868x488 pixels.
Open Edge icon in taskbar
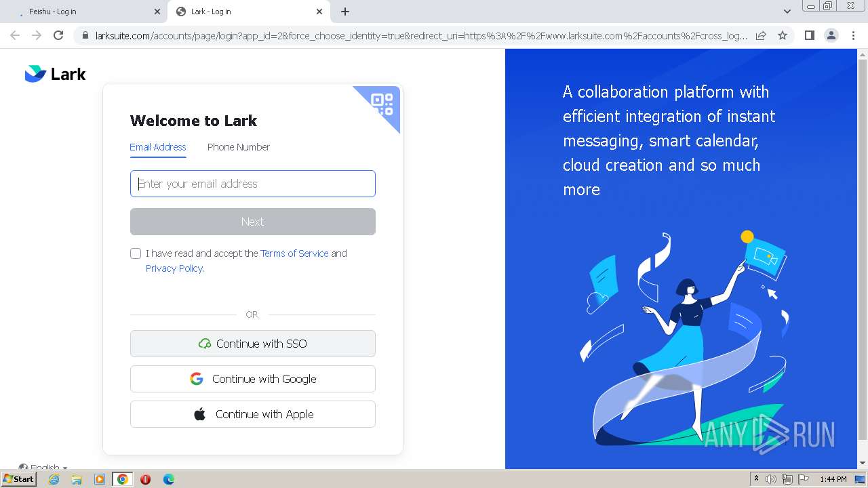(x=168, y=479)
